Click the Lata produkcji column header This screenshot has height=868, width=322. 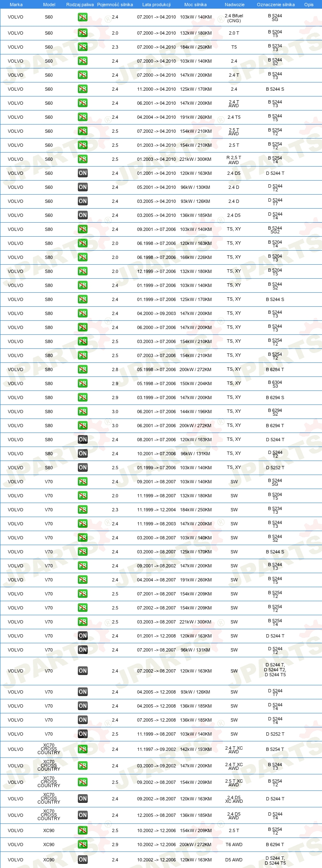[156, 5]
